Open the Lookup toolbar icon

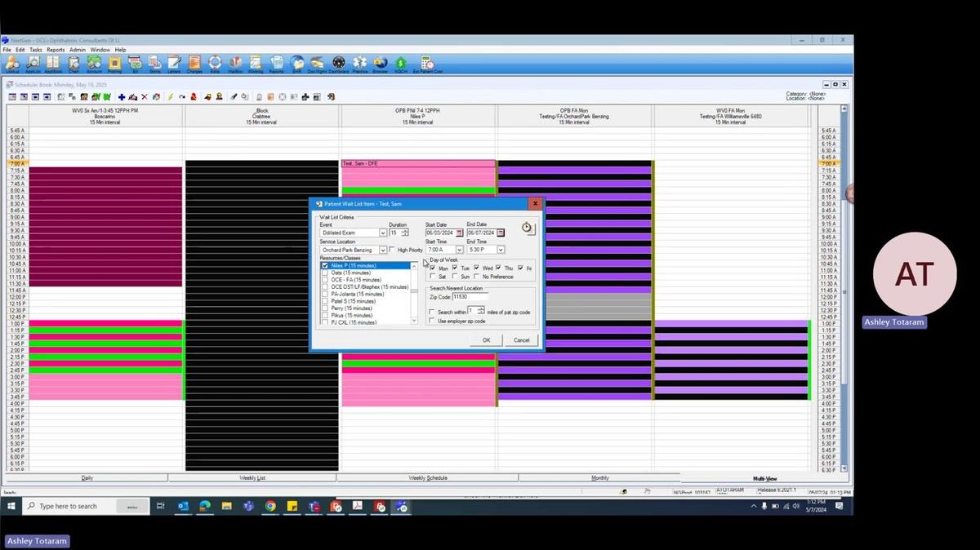[12, 64]
